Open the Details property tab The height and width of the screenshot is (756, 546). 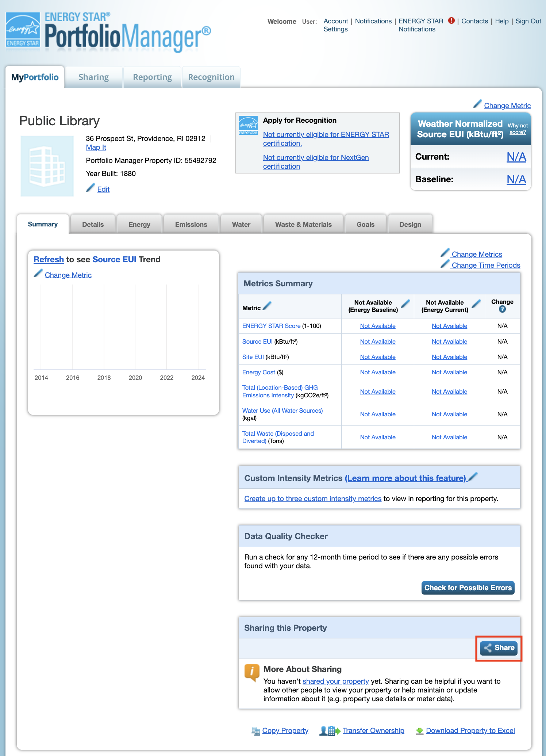pyautogui.click(x=93, y=225)
